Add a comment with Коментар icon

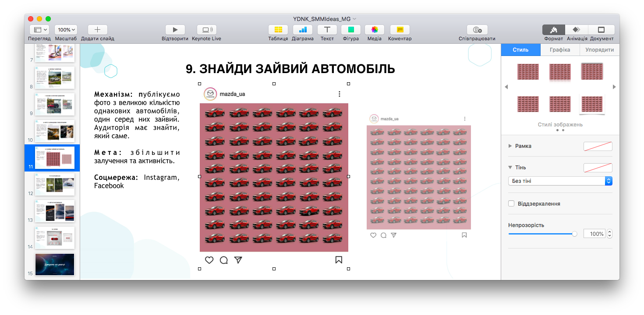(x=400, y=30)
